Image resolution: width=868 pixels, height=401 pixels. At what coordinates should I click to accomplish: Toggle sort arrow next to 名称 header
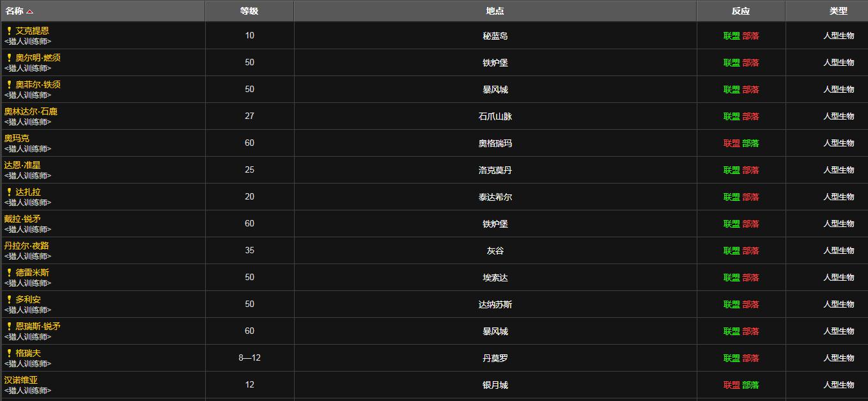click(x=30, y=12)
